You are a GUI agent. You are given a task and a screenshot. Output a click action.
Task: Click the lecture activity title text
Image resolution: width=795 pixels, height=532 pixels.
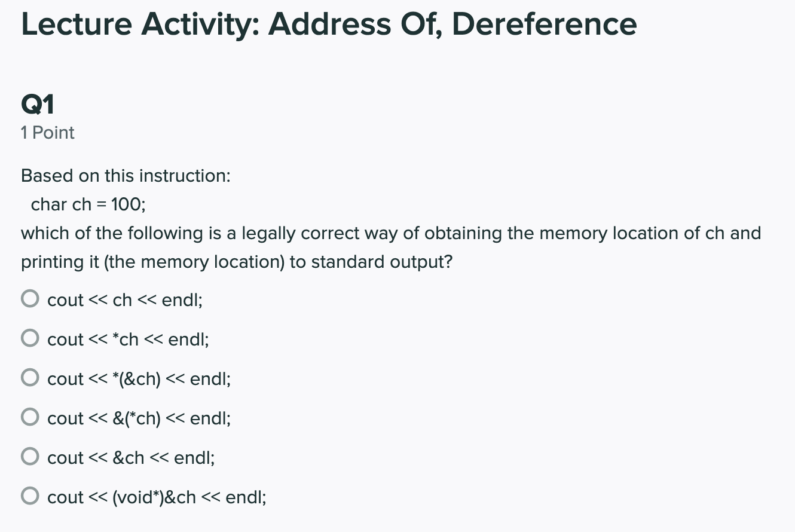point(328,24)
